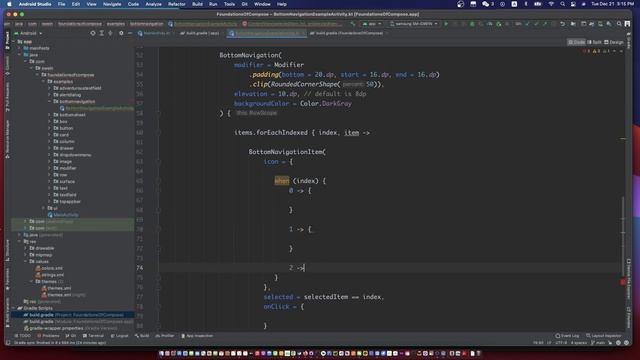Toggle code fold at items.forEachIndexed line
The image size is (640, 360).
click(158, 133)
